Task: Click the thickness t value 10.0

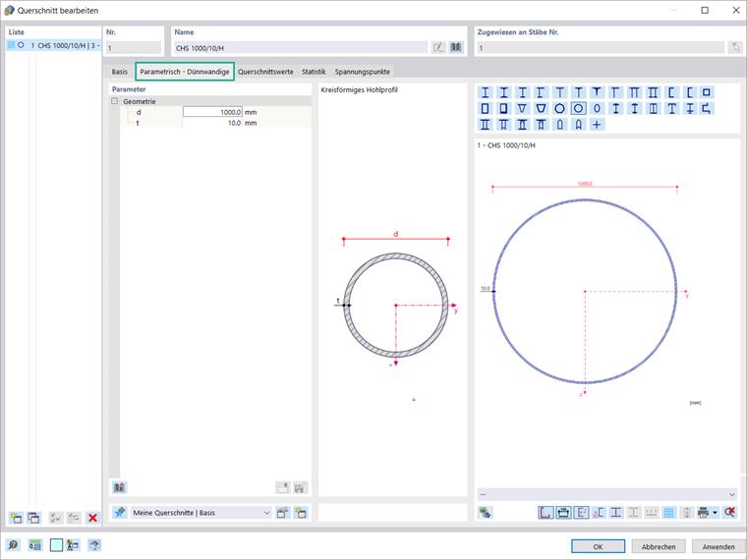Action: pos(212,123)
